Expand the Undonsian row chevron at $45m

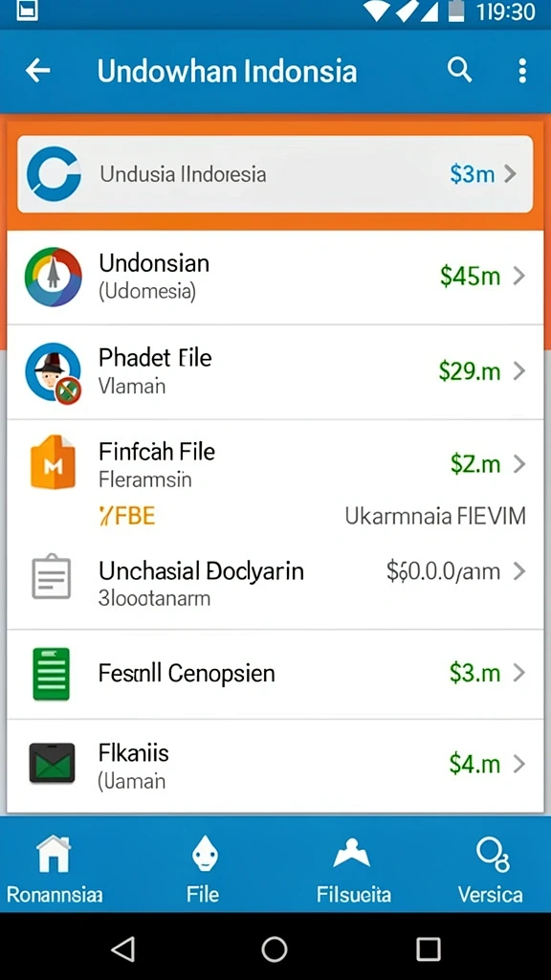[x=518, y=276]
